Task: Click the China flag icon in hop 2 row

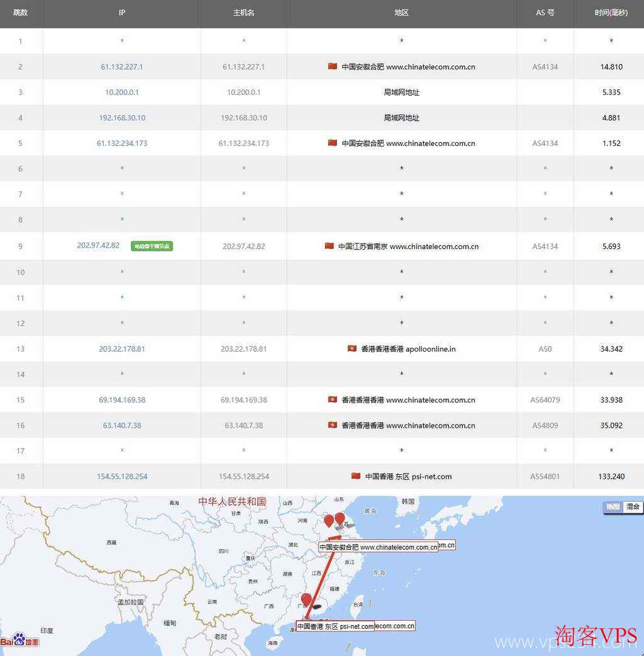Action: tap(332, 66)
